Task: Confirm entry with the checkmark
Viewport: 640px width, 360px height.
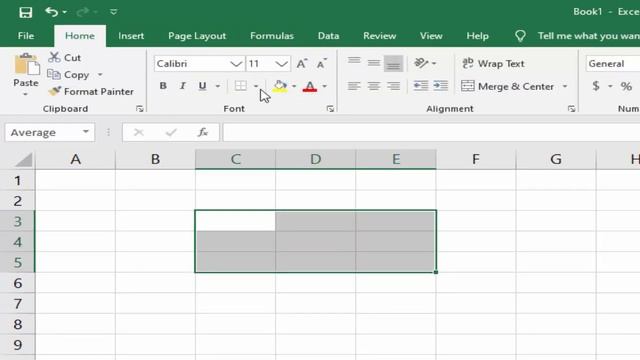Action: [171, 132]
